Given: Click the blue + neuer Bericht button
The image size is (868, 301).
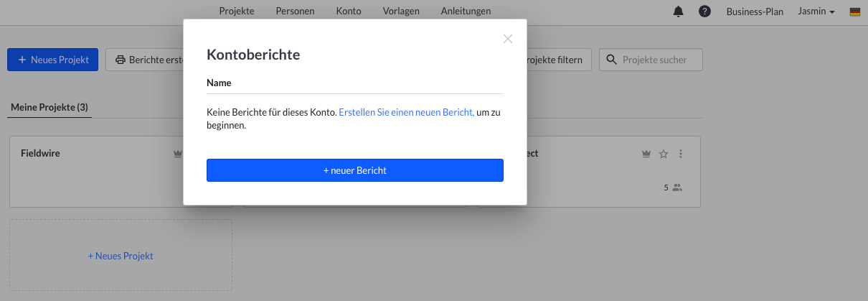Looking at the screenshot, I should (x=355, y=170).
